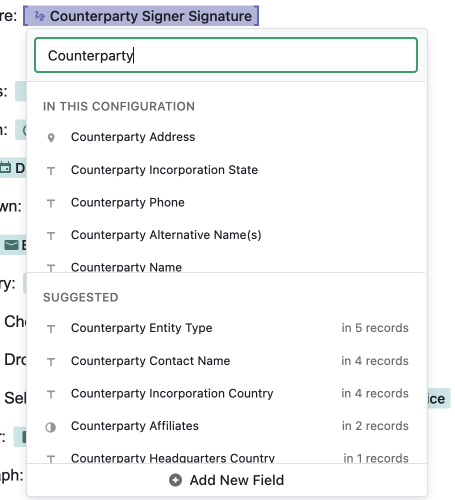
Task: Choose Counterparty Headquarters Country suggestion
Action: point(226,457)
